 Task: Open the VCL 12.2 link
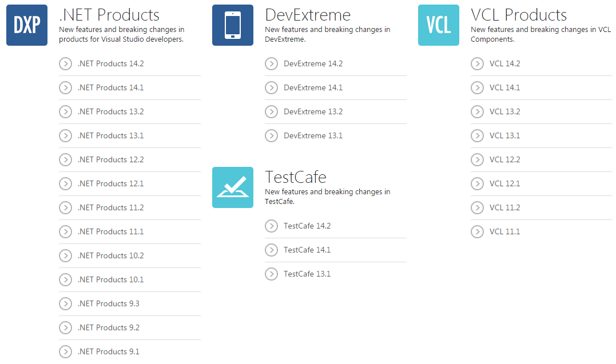pyautogui.click(x=505, y=159)
